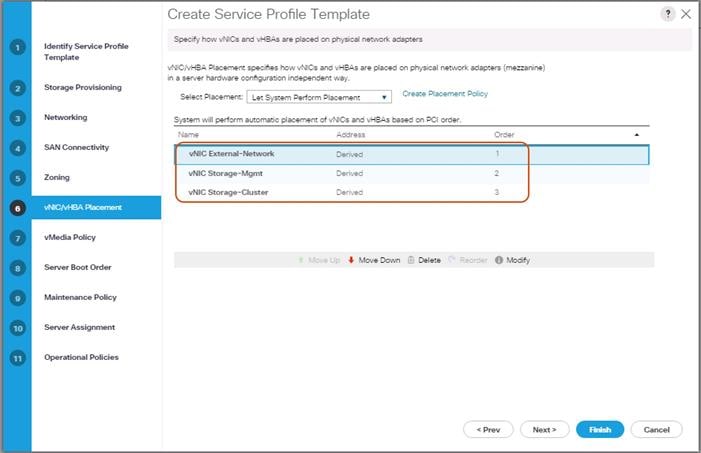701x453 pixels.
Task: Click the Next button
Action: point(544,429)
